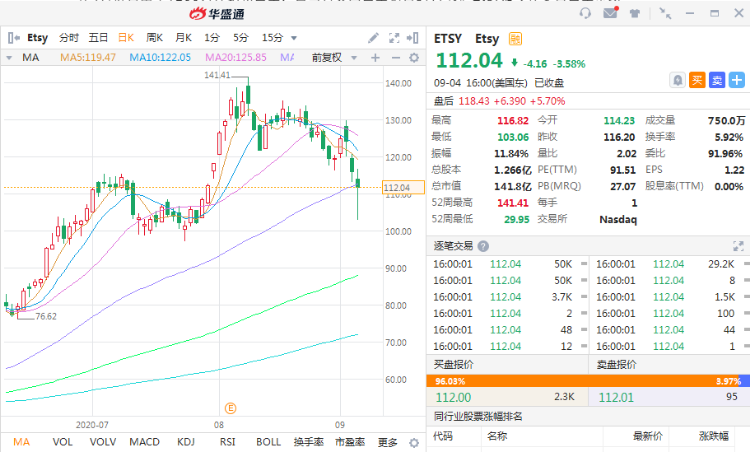
Task: Open the skin shirt icon
Action: pyautogui.click(x=635, y=13)
